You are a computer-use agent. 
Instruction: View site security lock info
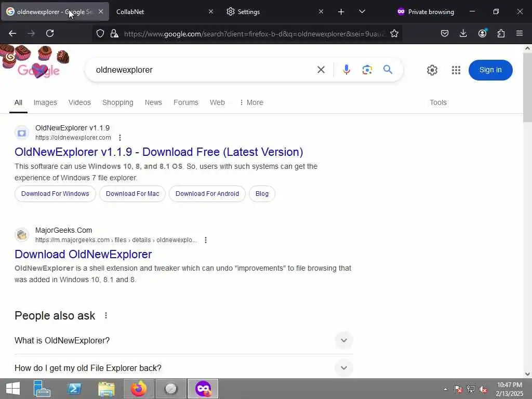coord(114,33)
